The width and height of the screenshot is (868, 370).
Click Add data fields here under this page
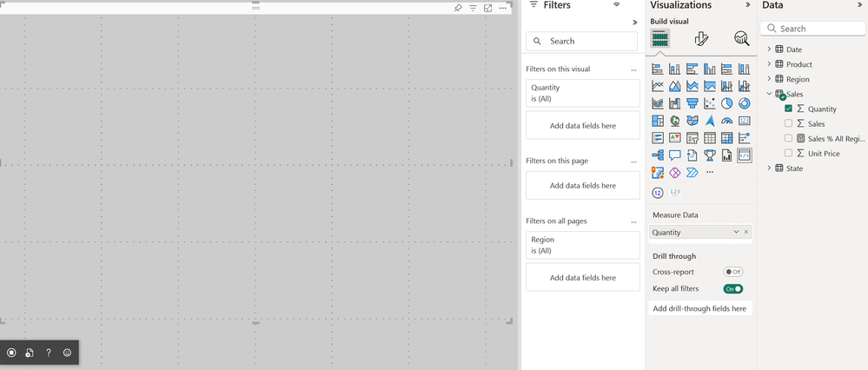coord(583,185)
